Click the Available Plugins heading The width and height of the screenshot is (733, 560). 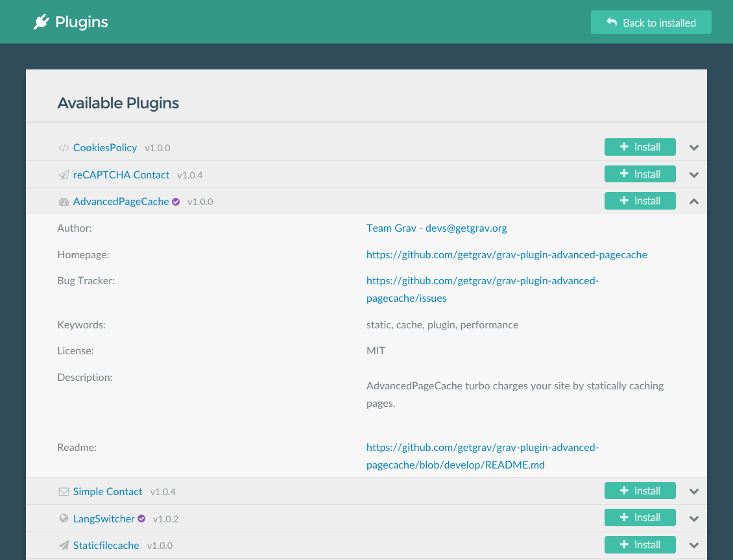(x=118, y=103)
